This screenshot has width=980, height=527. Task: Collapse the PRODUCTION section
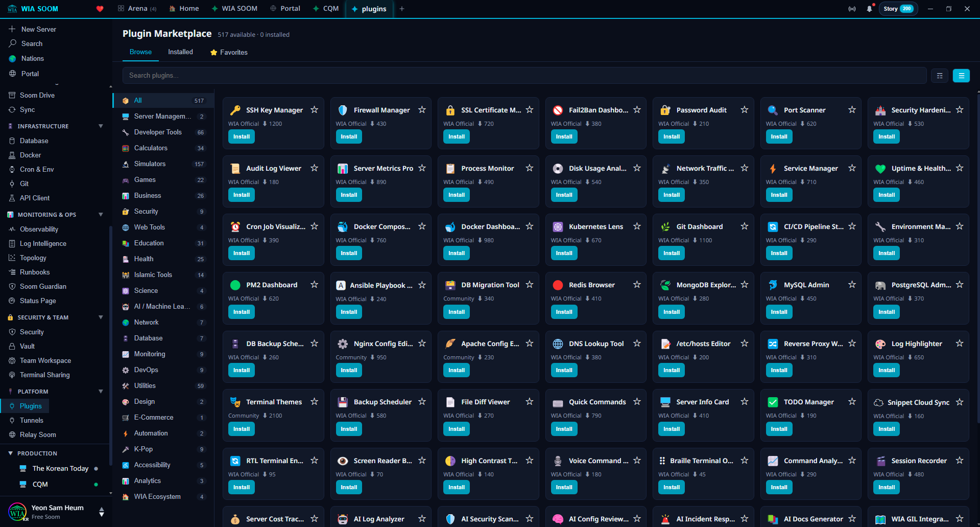[11, 453]
